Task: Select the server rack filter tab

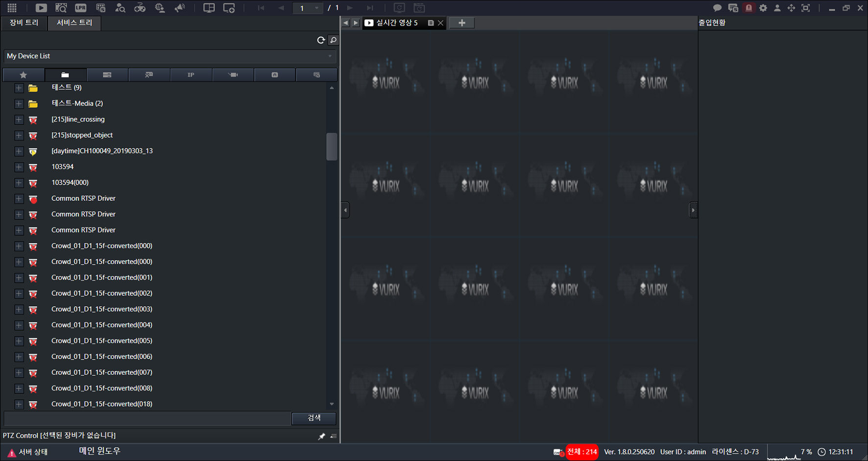Action: click(107, 75)
